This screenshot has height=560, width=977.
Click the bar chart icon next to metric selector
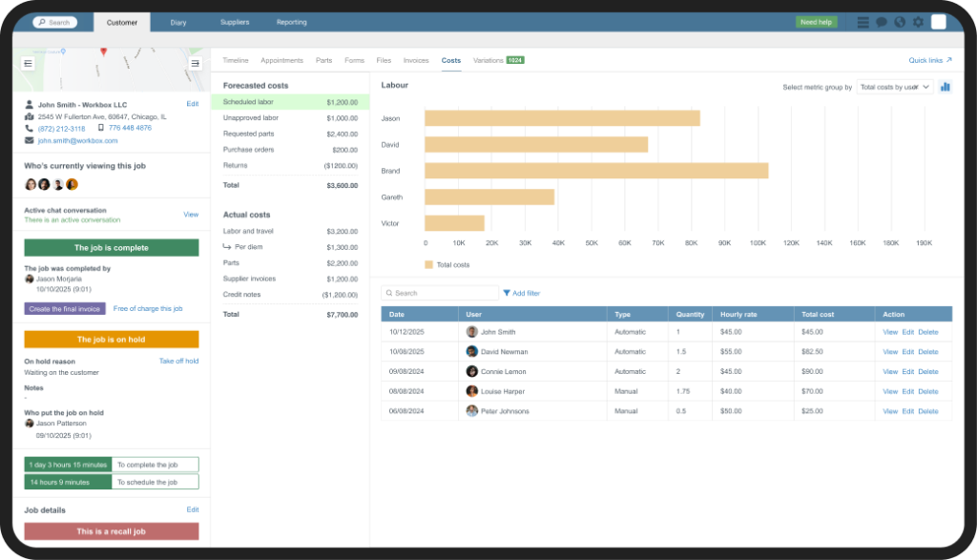[x=945, y=87]
